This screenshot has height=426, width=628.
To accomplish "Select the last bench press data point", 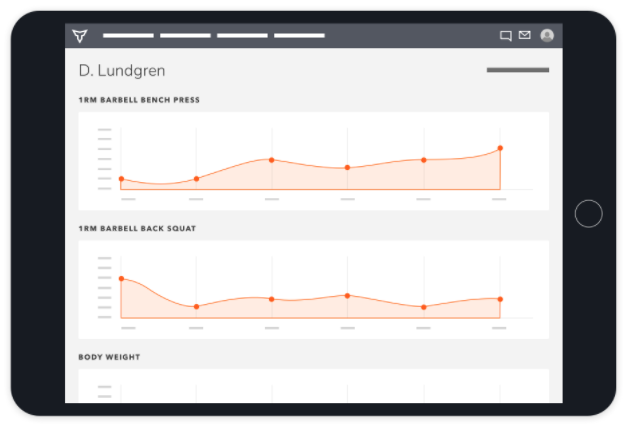I will pos(500,148).
